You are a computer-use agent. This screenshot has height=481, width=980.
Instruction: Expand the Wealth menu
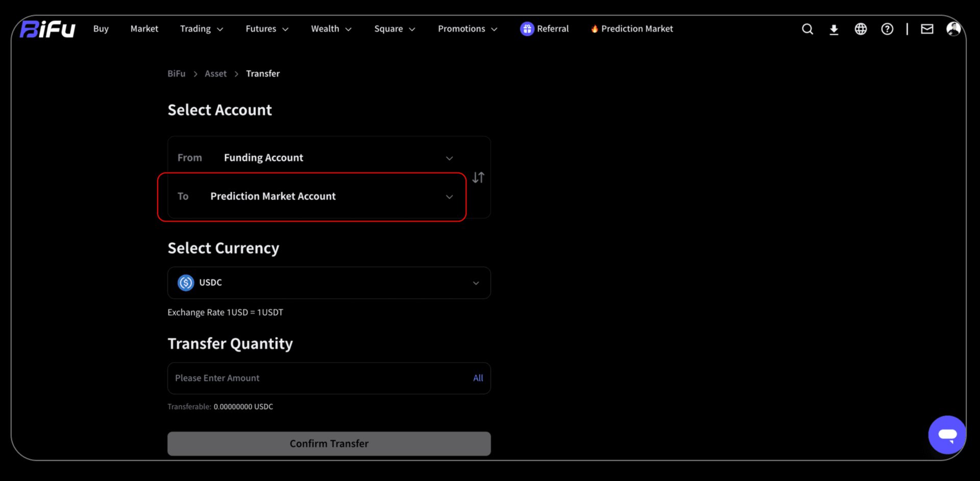click(331, 29)
